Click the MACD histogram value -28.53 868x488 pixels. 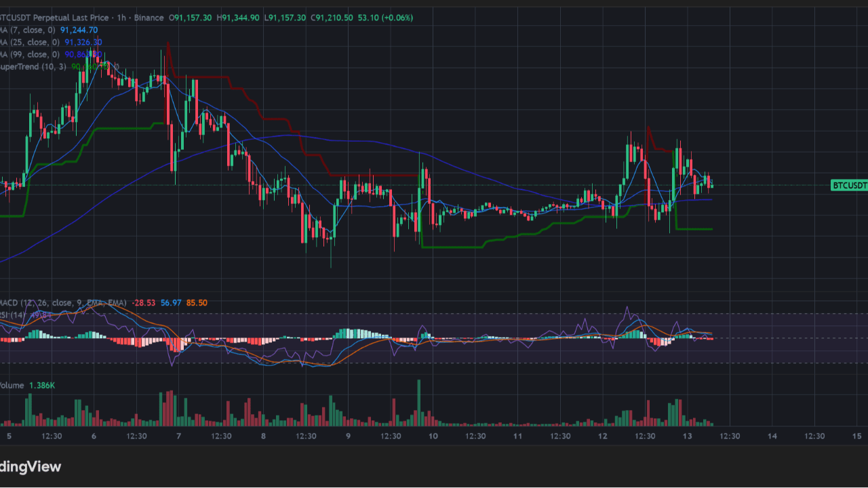(144, 303)
